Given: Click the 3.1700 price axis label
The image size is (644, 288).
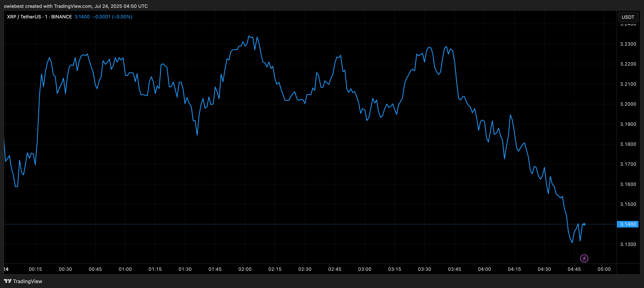Looking at the screenshot, I should point(628,164).
